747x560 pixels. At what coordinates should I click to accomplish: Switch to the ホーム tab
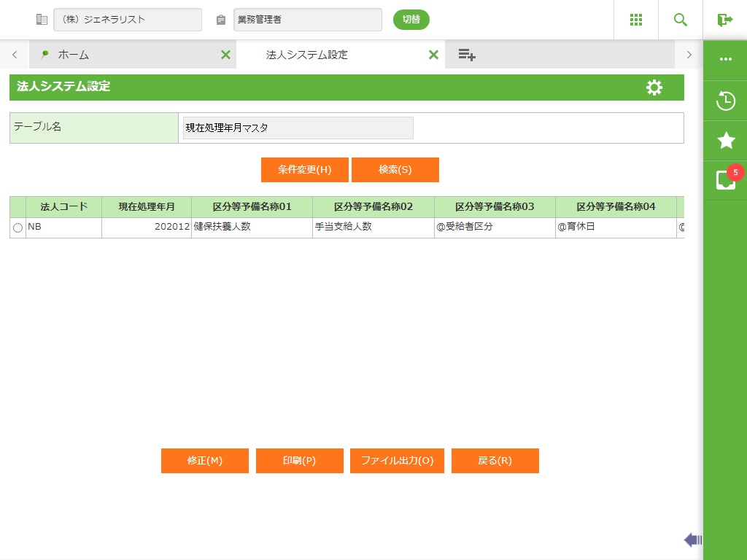point(73,55)
